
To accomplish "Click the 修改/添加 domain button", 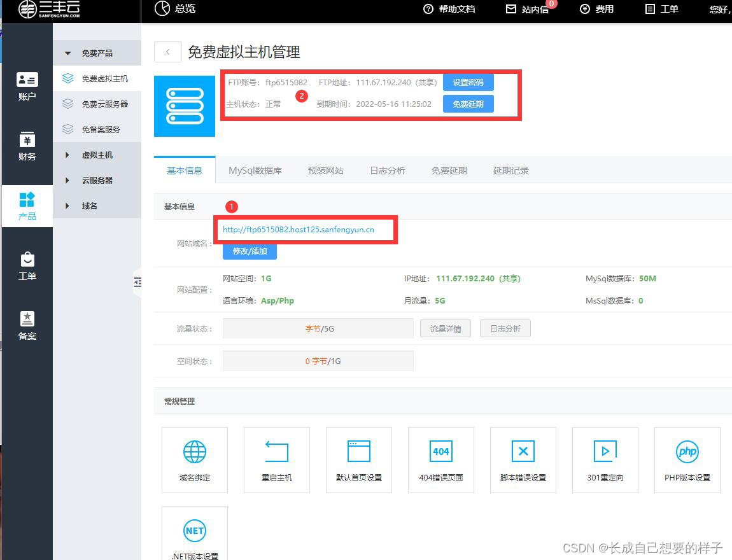I will pos(250,251).
